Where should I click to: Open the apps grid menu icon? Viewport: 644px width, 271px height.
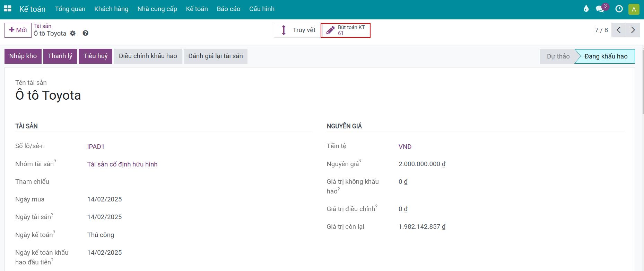[8, 9]
